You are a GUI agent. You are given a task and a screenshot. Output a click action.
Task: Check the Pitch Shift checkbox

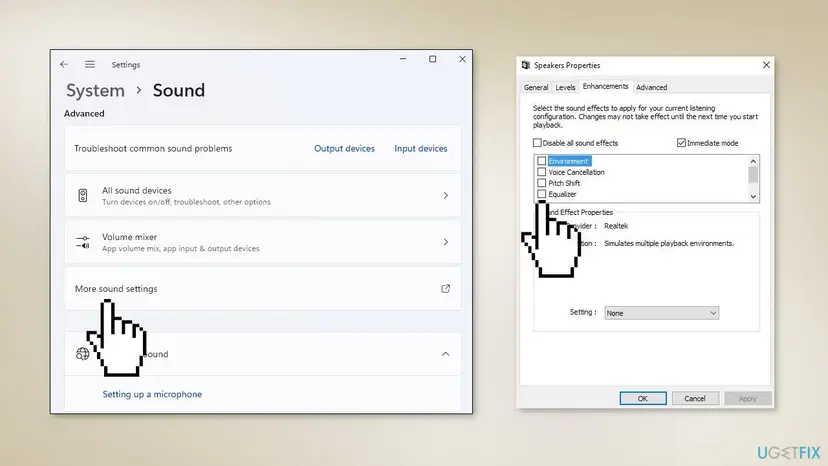point(541,183)
